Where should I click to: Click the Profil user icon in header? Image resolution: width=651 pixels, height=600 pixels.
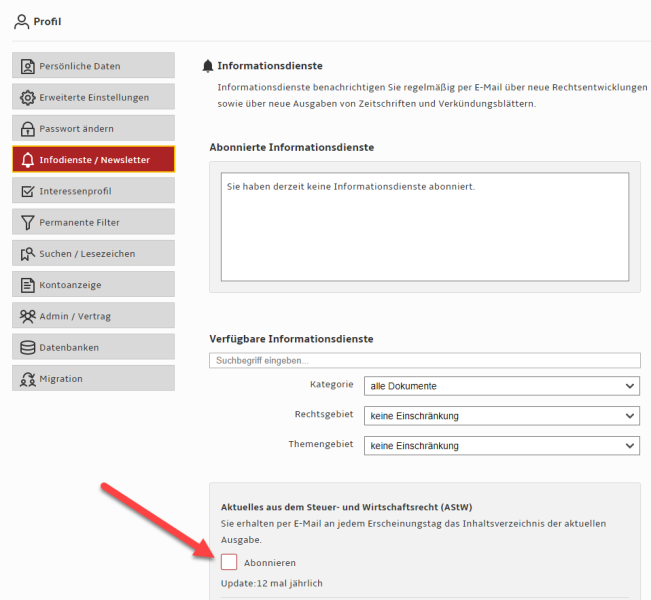click(21, 21)
